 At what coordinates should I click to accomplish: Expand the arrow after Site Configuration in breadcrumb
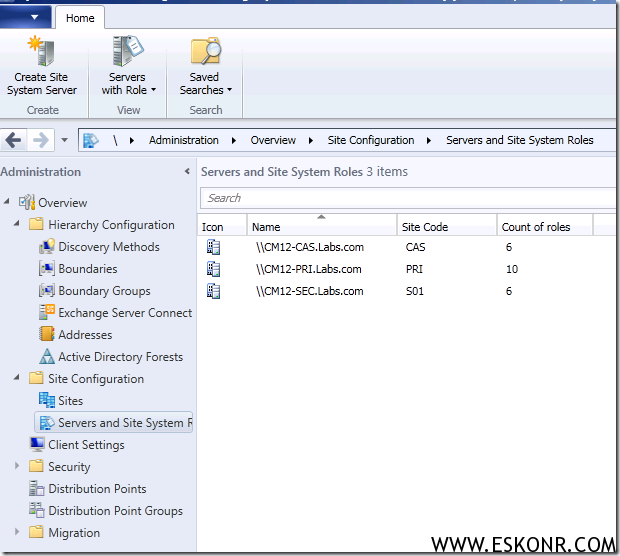tap(429, 140)
